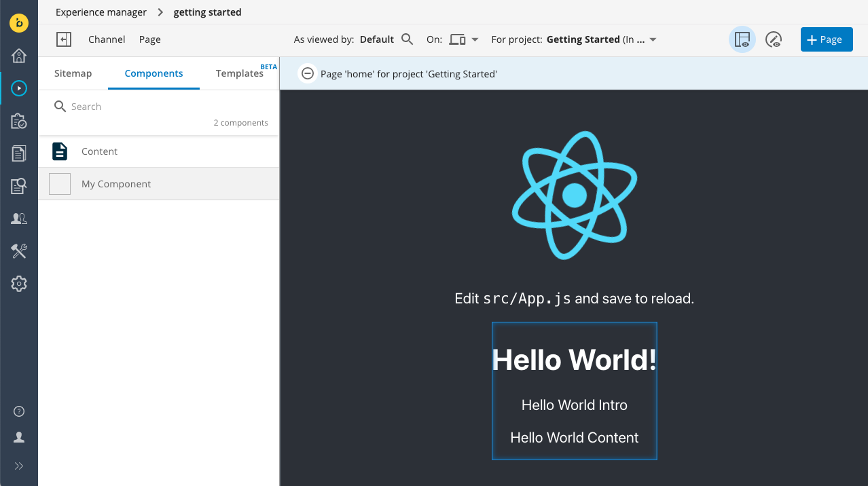The width and height of the screenshot is (868, 486).
Task: Click the My Component placeholder icon
Action: (60, 184)
